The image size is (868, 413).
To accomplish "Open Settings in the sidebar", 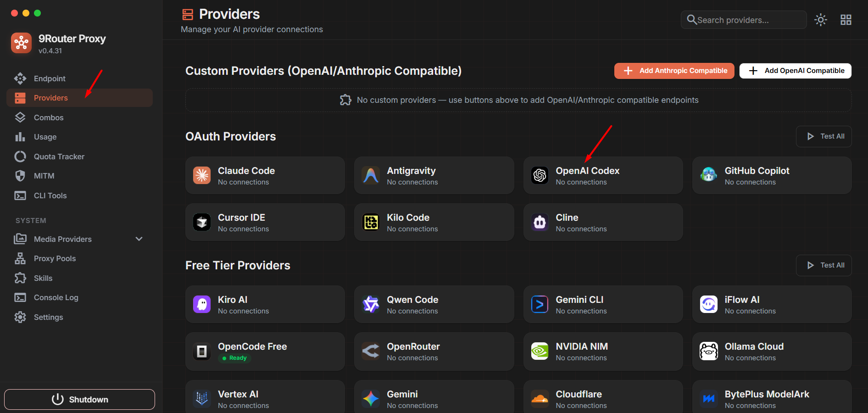I will (x=79, y=317).
